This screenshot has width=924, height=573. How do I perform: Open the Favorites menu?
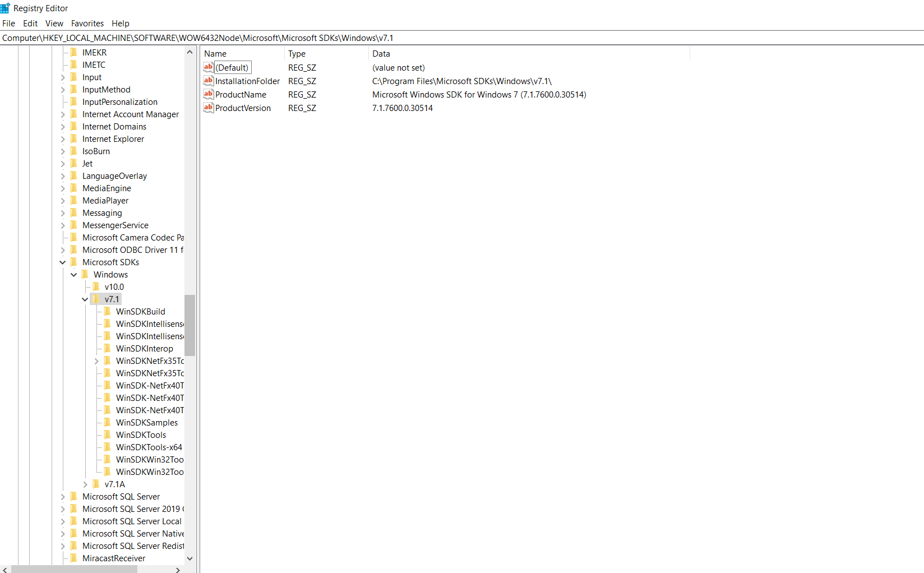pos(87,24)
